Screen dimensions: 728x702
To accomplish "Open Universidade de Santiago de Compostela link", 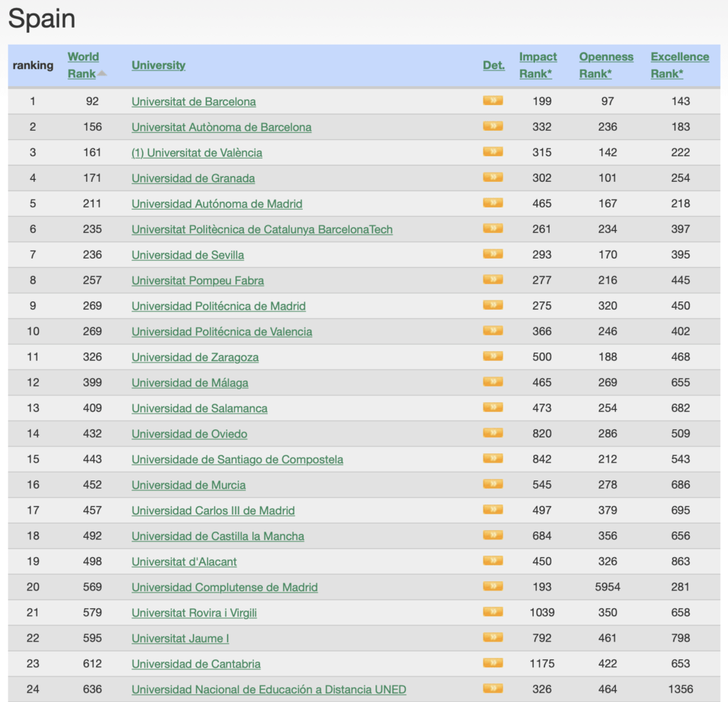I will (x=237, y=459).
